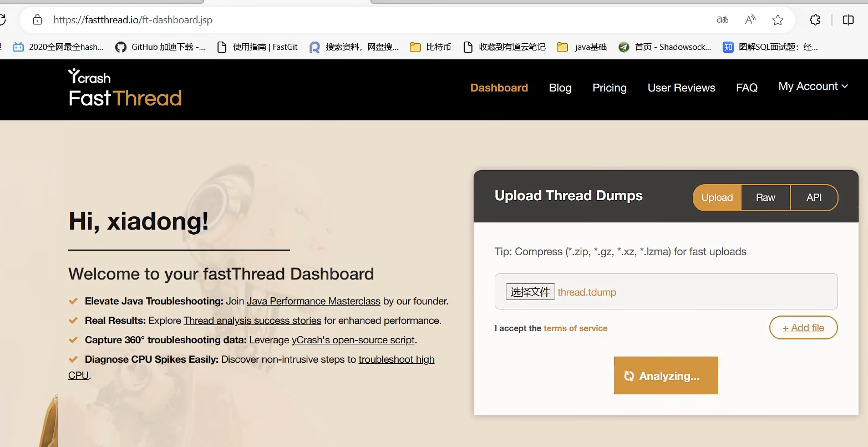Switch to the Raw tab
The image size is (868, 447).
766,197
